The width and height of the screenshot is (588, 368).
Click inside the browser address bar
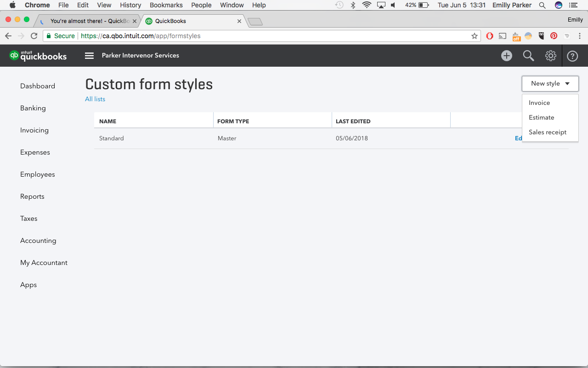tap(230, 35)
